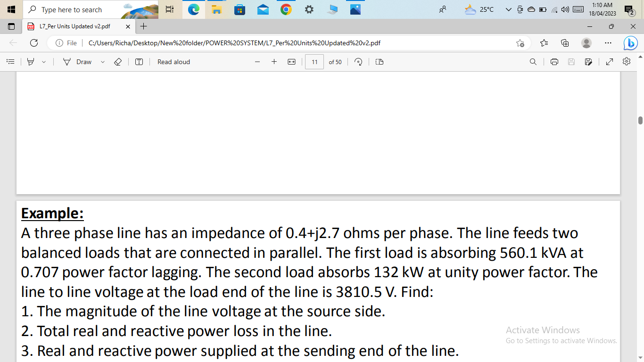644x362 pixels.
Task: Click the browser back navigation button
Action: tap(13, 43)
